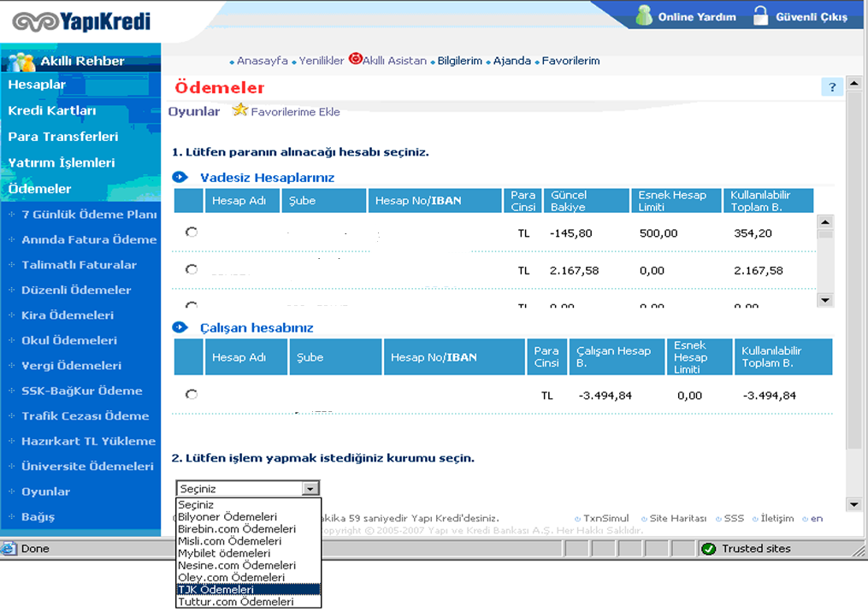
Task: Select the account with balance -145,80
Action: (192, 232)
